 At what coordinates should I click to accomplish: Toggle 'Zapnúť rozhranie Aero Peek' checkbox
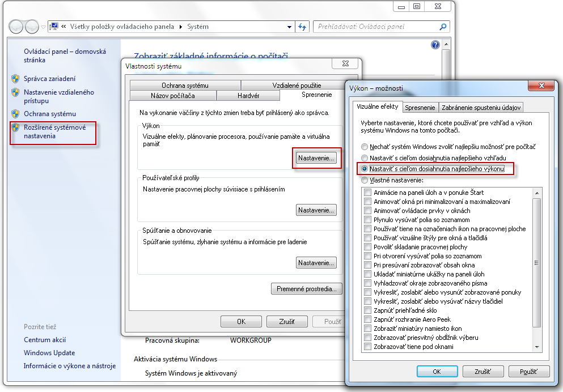point(367,319)
